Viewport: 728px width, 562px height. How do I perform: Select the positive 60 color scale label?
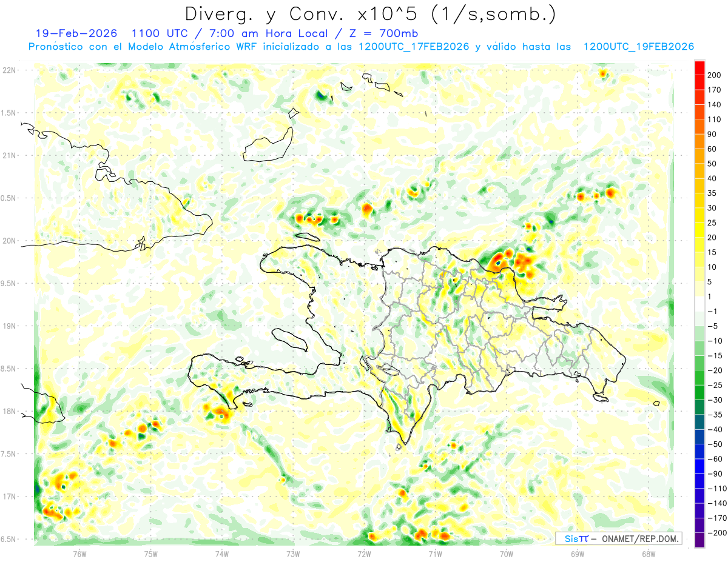[712, 149]
